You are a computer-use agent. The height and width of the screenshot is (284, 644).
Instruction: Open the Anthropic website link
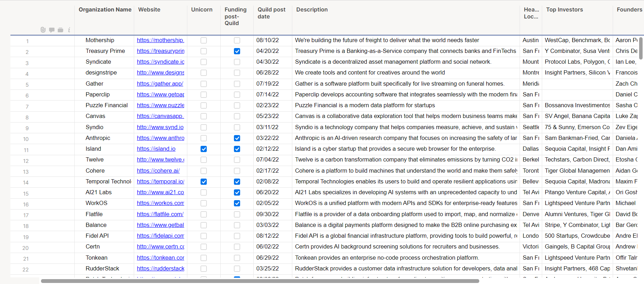pyautogui.click(x=161, y=138)
